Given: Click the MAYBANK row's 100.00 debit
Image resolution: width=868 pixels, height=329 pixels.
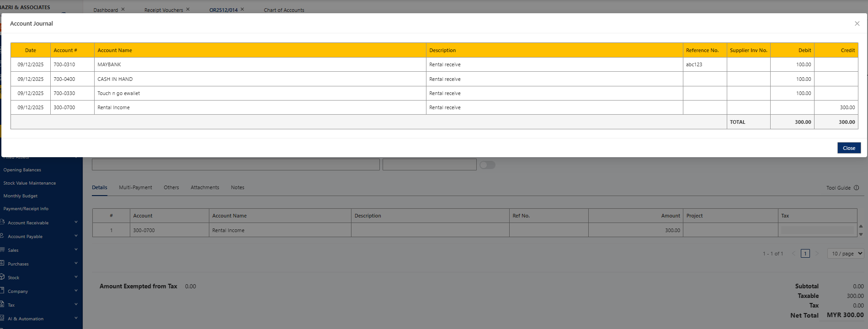Looking at the screenshot, I should 804,65.
